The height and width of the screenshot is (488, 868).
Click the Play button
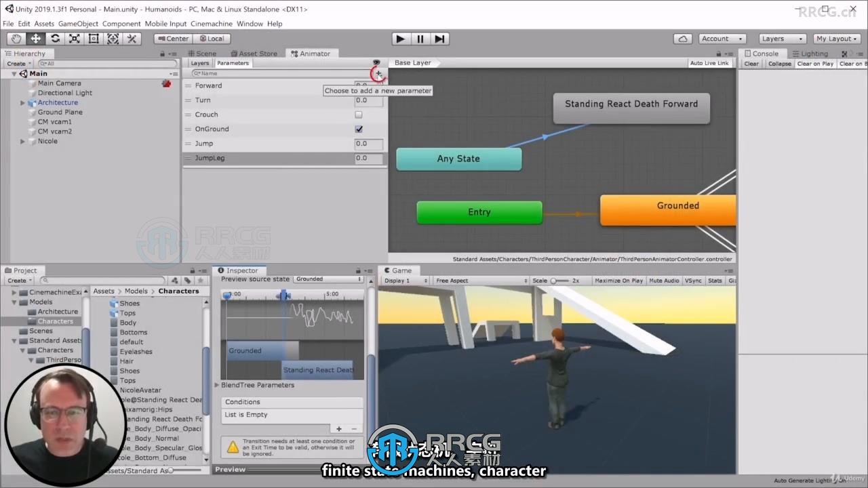coord(401,39)
